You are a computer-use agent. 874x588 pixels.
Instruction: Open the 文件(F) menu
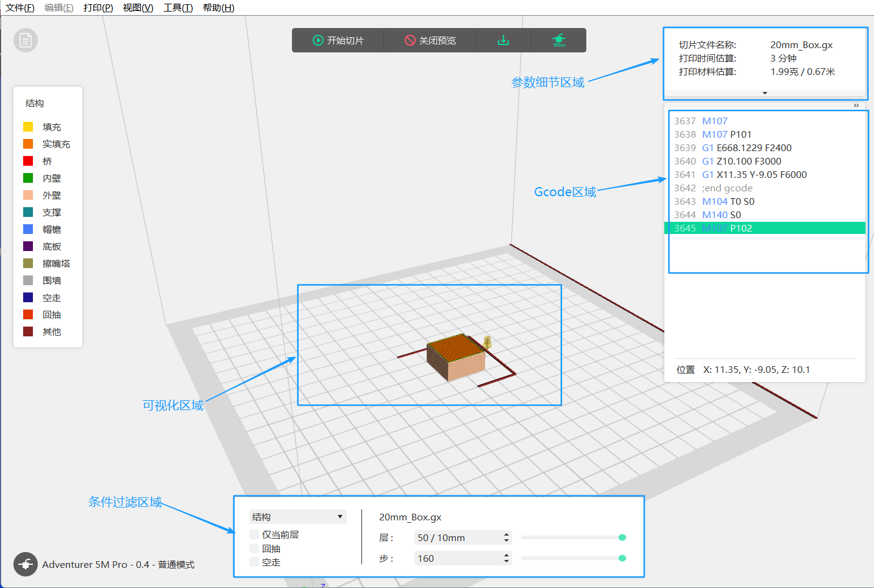point(20,8)
